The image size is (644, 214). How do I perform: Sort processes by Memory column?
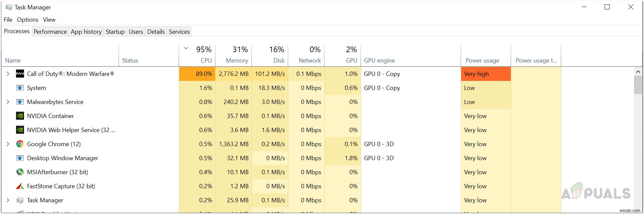point(237,61)
